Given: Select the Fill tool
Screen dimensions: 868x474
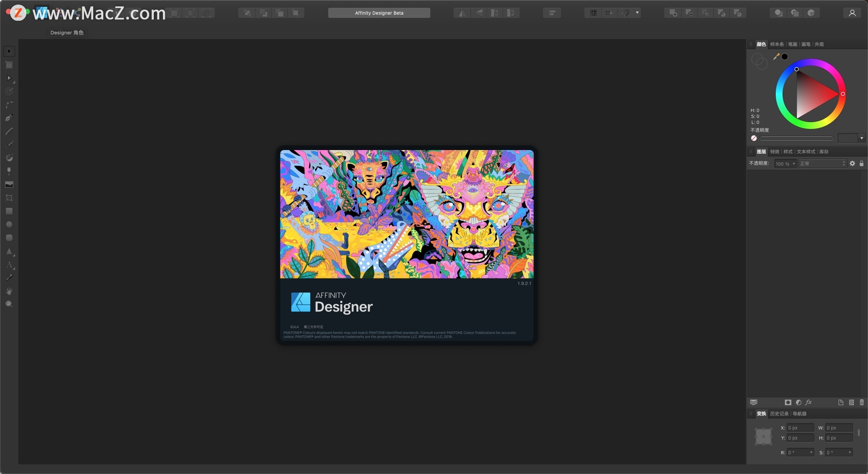Looking at the screenshot, I should 9,158.
